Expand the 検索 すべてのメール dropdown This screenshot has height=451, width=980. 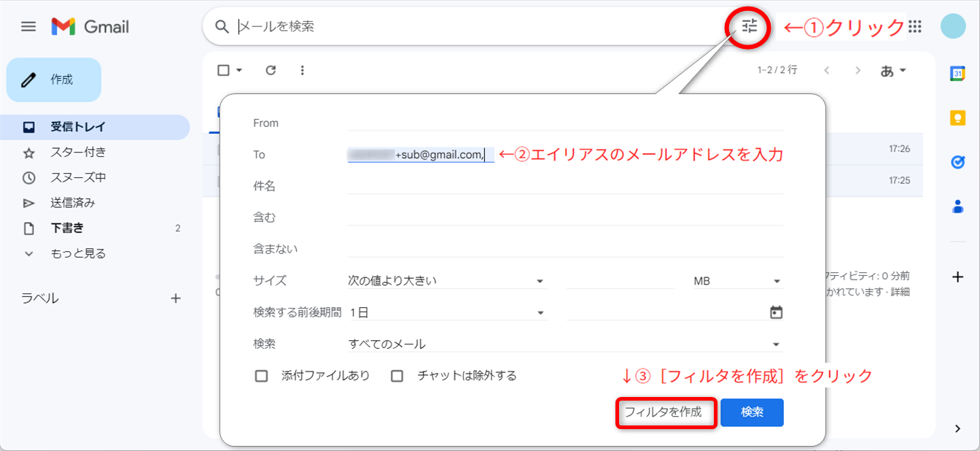point(564,344)
